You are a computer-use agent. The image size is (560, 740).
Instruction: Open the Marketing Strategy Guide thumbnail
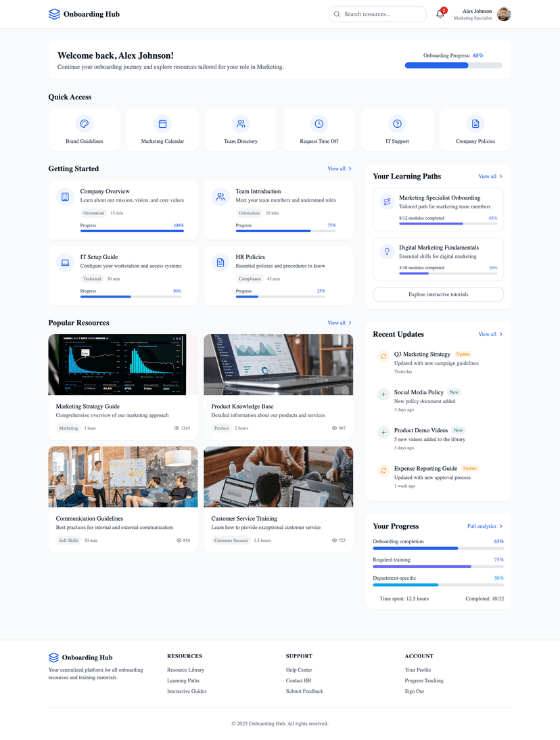click(122, 364)
